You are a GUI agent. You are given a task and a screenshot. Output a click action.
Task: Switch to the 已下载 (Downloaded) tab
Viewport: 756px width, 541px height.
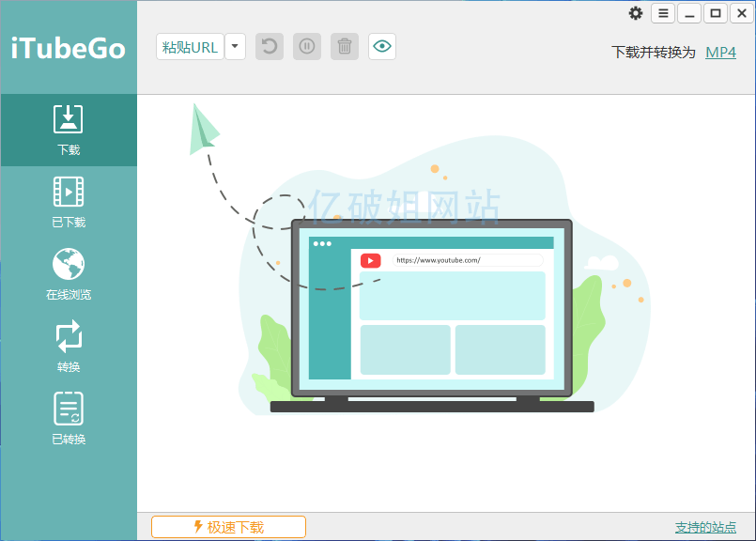coord(69,203)
